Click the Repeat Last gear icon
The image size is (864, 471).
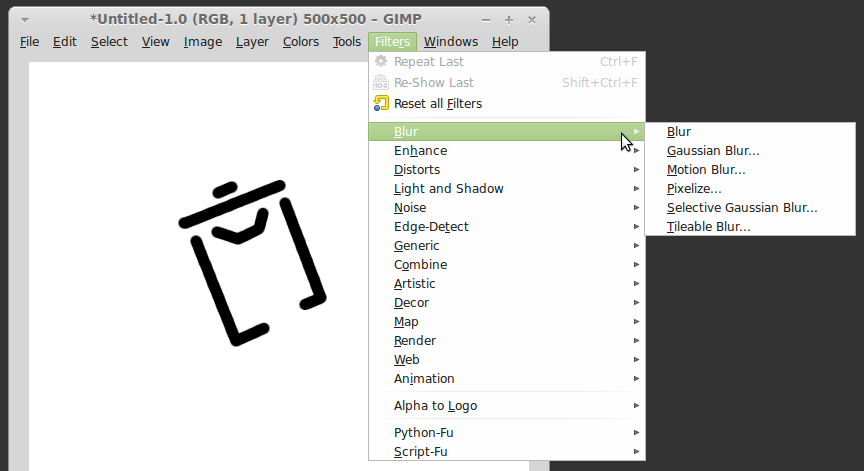click(381, 61)
